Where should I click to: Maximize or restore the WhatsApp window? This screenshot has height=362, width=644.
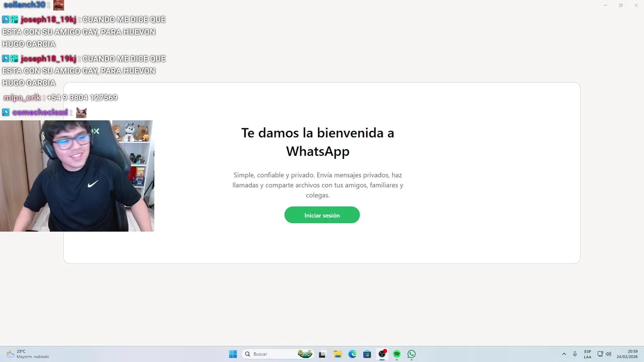[x=620, y=5]
